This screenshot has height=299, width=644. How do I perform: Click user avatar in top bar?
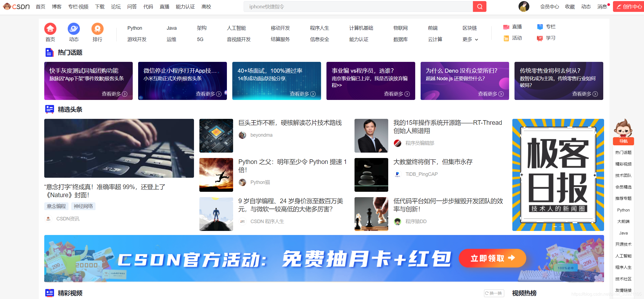(524, 6)
